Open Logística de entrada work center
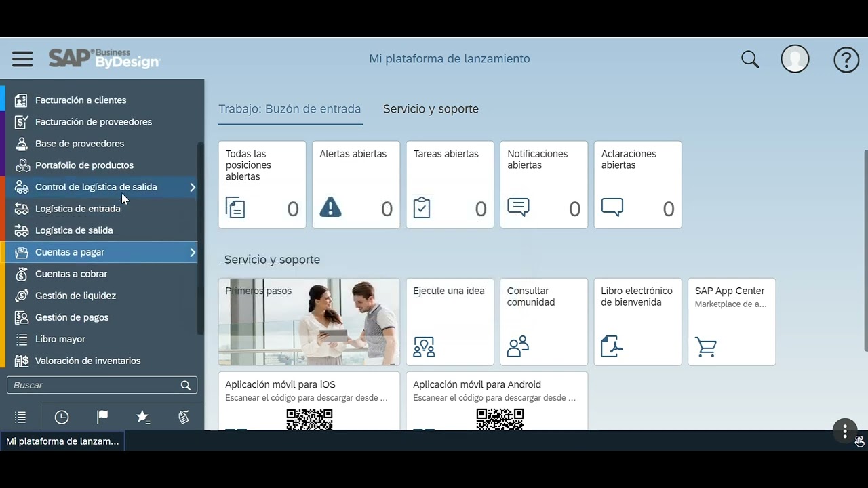This screenshot has width=868, height=488. pos(99,209)
